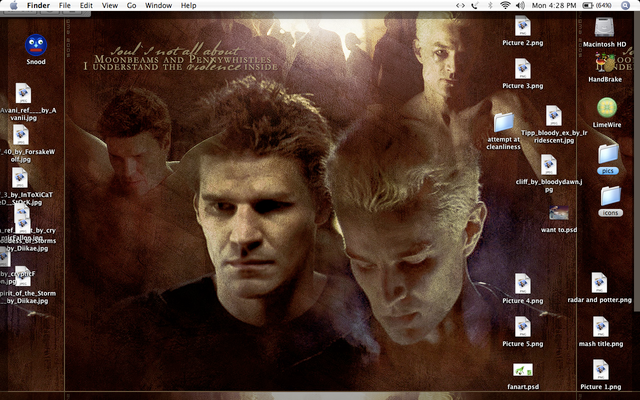Viewport: 640px width, 400px height.
Task: Select the Picture 5.png file icon
Action: [x=522, y=327]
